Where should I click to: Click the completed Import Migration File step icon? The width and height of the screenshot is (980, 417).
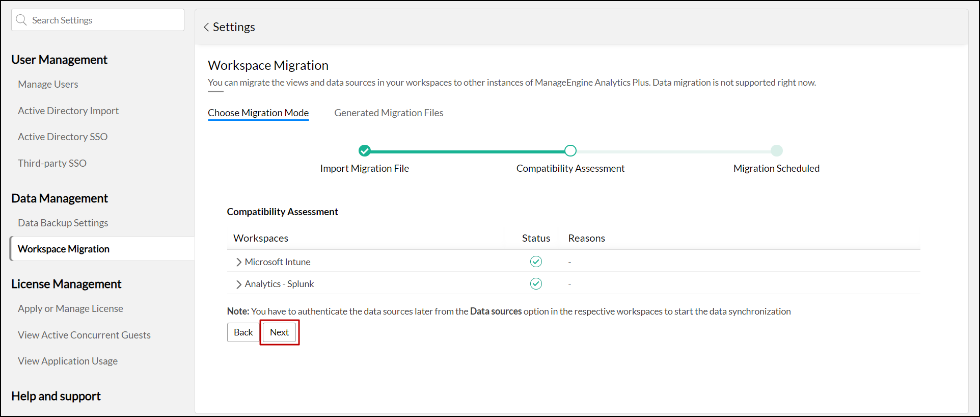pyautogui.click(x=364, y=150)
